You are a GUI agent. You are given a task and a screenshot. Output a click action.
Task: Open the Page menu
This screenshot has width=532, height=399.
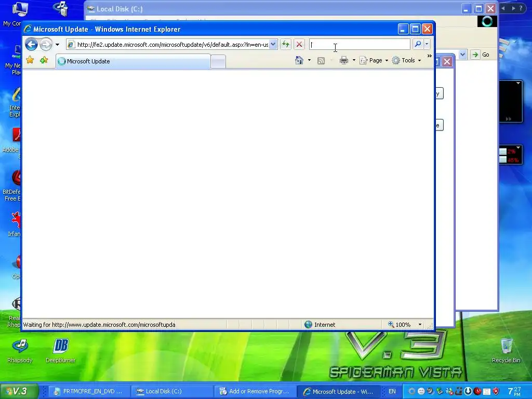point(374,60)
